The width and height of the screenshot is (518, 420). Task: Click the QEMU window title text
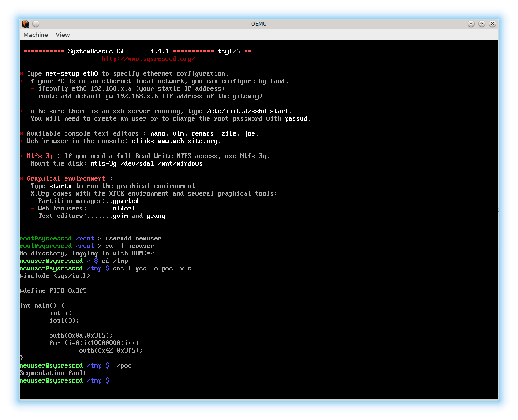click(x=259, y=24)
